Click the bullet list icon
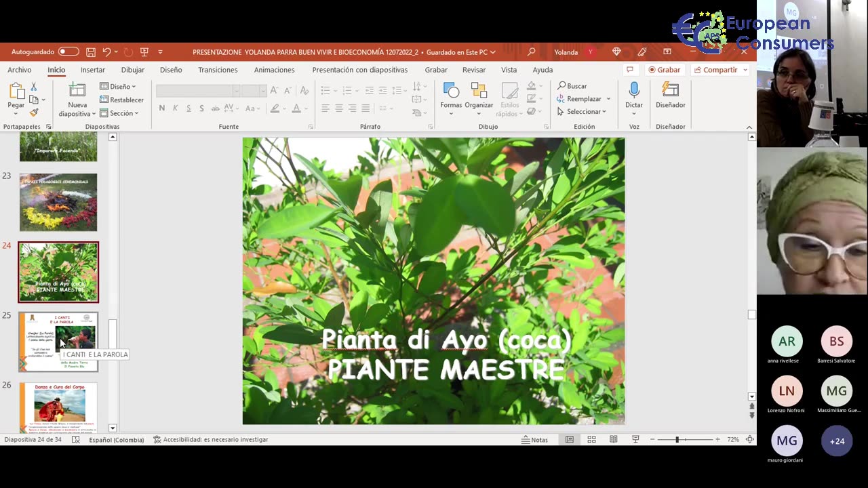Screen dimensions: 868x488 tap(325, 90)
